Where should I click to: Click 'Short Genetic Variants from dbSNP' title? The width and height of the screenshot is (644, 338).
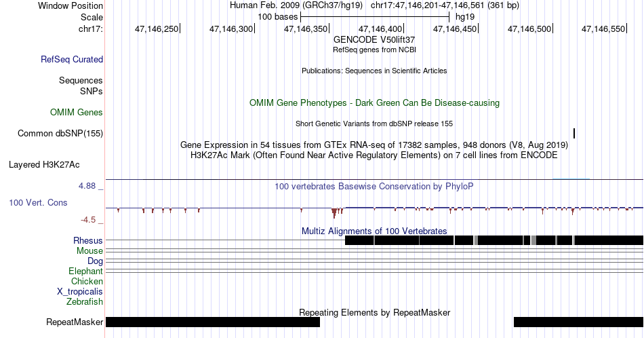[x=374, y=124]
